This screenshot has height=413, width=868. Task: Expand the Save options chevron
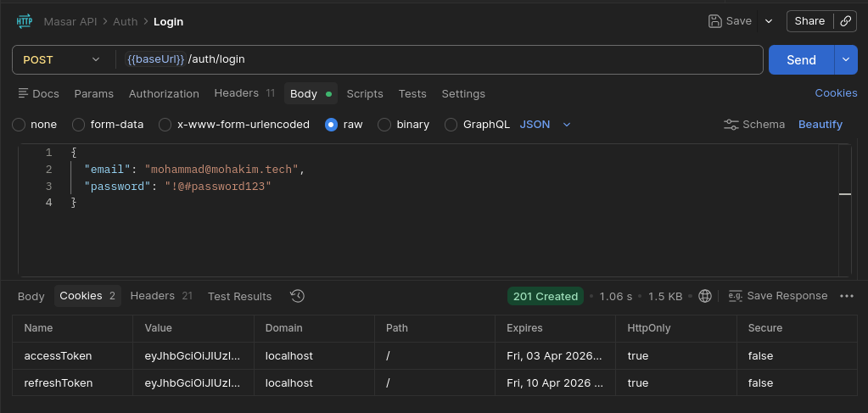769,21
